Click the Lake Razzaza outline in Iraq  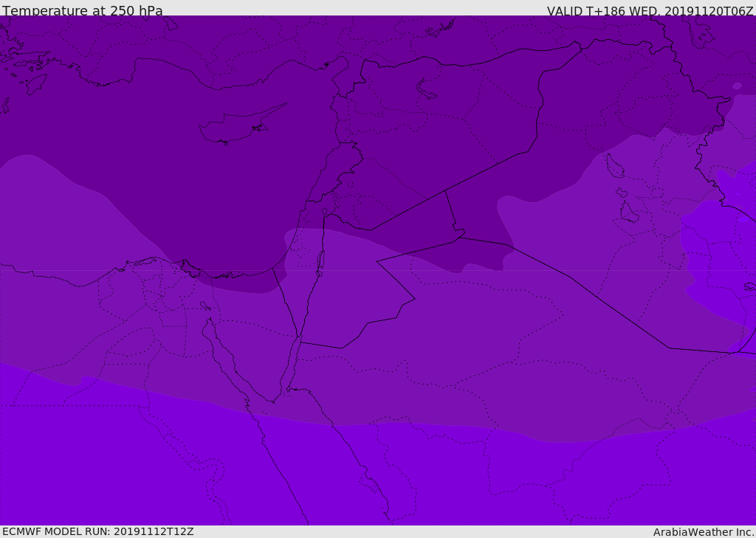[629, 212]
